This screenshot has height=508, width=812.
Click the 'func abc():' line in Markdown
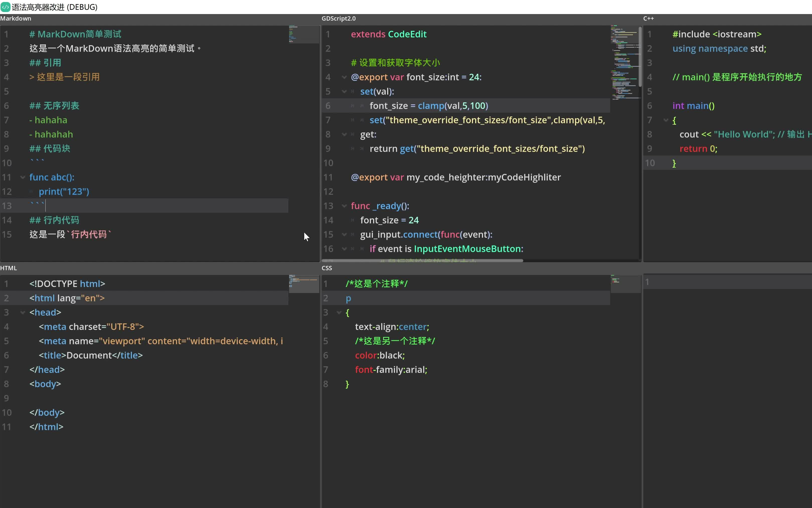pyautogui.click(x=52, y=177)
